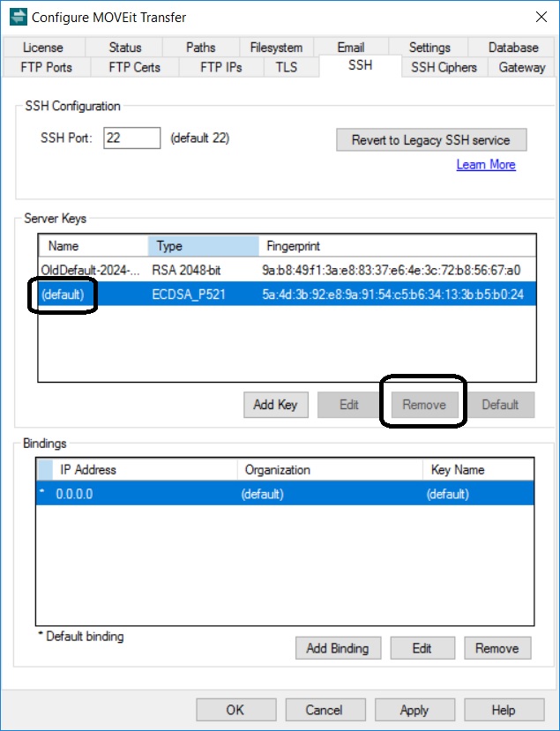The width and height of the screenshot is (560, 731).
Task: Switch to the License tab
Action: click(x=43, y=48)
